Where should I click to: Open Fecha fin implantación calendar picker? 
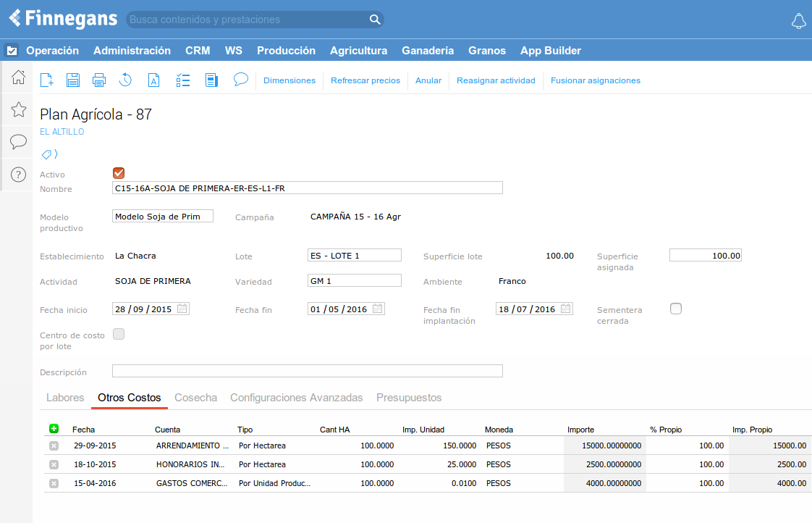(x=566, y=309)
